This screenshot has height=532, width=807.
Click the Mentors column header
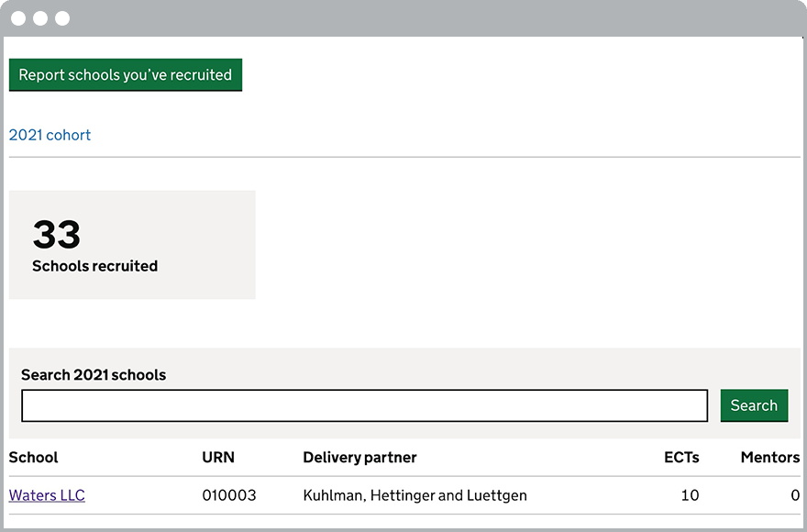click(769, 457)
